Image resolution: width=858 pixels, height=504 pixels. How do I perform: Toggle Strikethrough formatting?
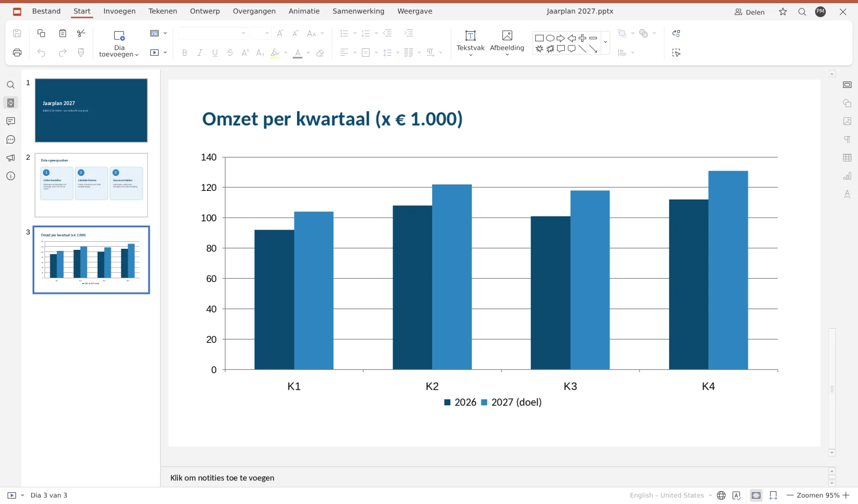click(x=230, y=53)
